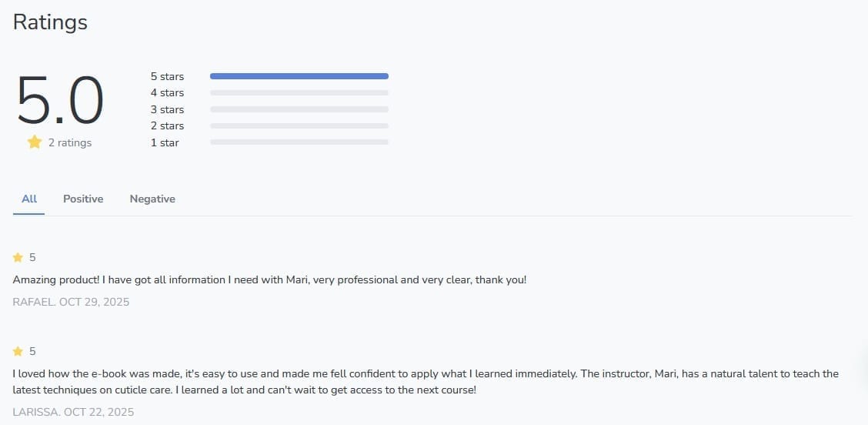The image size is (868, 425).
Task: Show the Negative reviews tab
Action: 152,199
